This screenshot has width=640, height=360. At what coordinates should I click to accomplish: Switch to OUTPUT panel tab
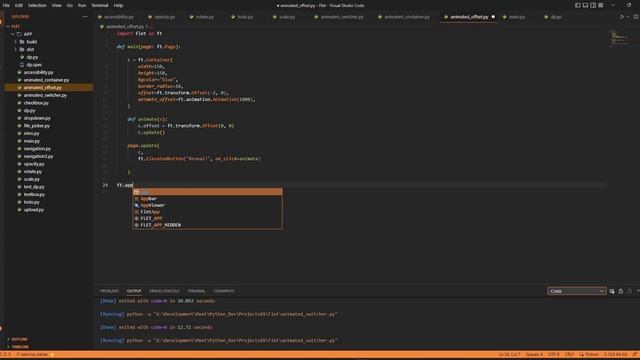pos(134,291)
